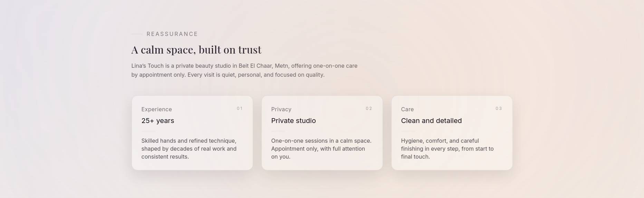
Task: Open the 'Clean and detailed' card title
Action: coord(431,121)
